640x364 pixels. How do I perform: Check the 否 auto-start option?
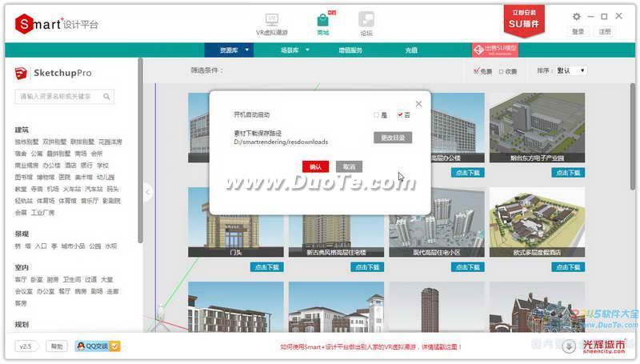click(400, 115)
